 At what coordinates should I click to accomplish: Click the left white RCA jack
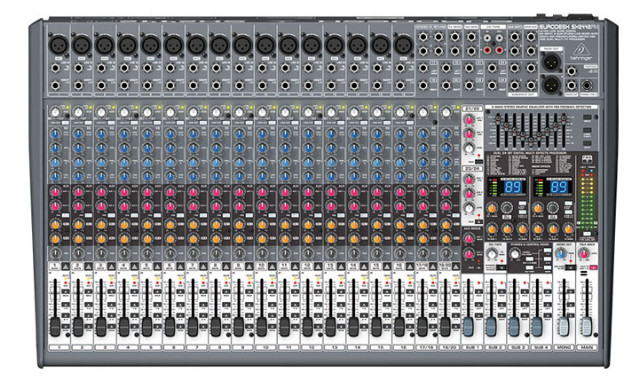tap(487, 38)
